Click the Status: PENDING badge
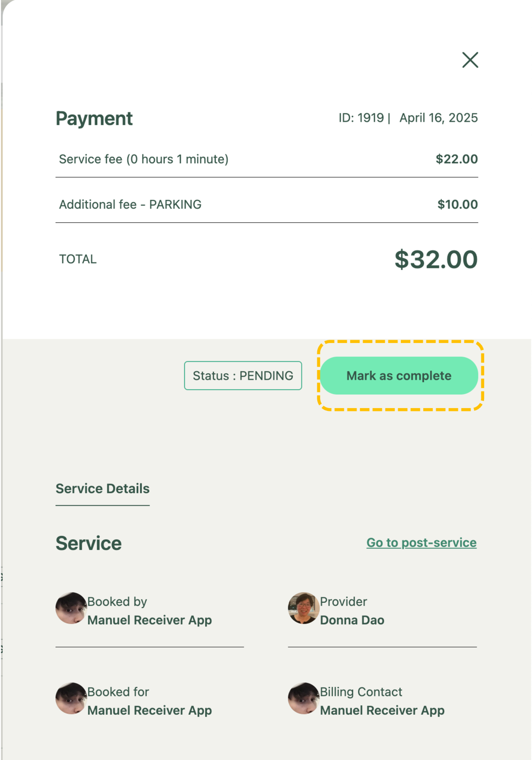532x760 pixels. point(243,376)
